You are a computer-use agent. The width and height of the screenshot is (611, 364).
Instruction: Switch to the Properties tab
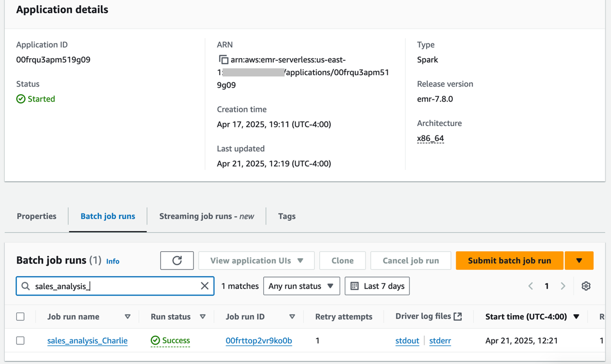click(x=36, y=216)
